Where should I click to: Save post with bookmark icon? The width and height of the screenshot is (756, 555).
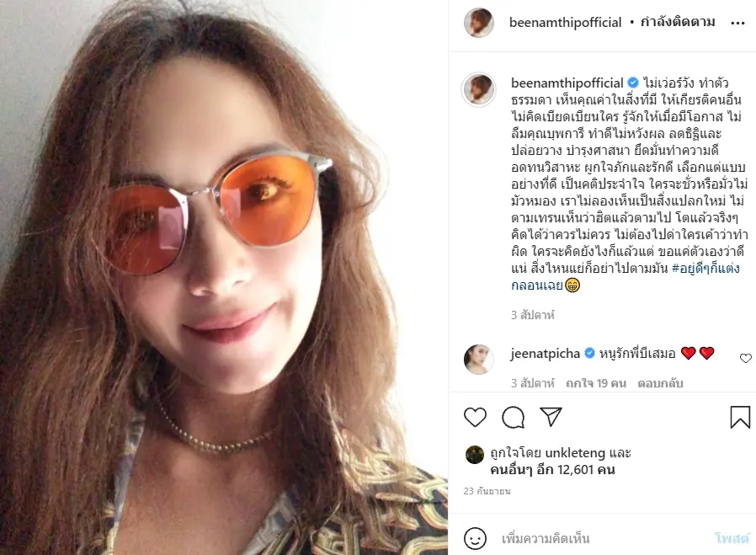pyautogui.click(x=739, y=417)
